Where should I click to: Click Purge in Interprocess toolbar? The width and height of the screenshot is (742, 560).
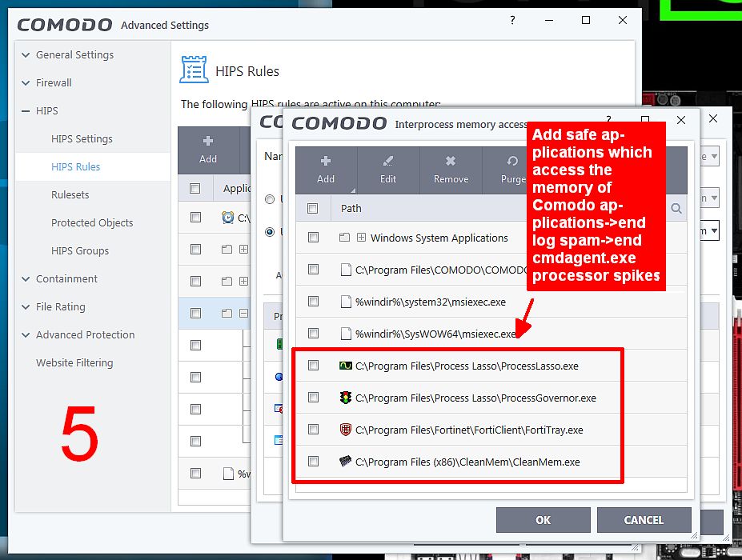click(512, 170)
